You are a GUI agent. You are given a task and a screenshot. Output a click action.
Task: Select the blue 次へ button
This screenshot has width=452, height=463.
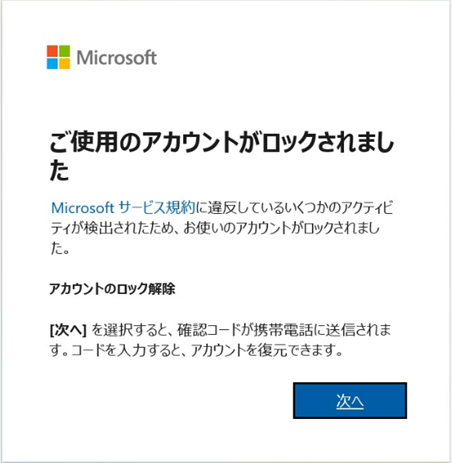tap(350, 400)
